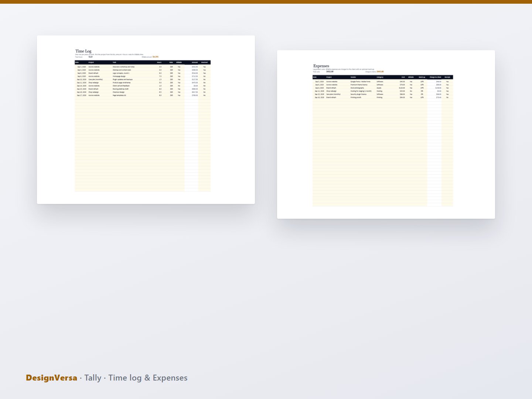Select the "Discovery workshop and notes" task cell
Image resolution: width=532 pixels, height=399 pixels.
coord(124,67)
